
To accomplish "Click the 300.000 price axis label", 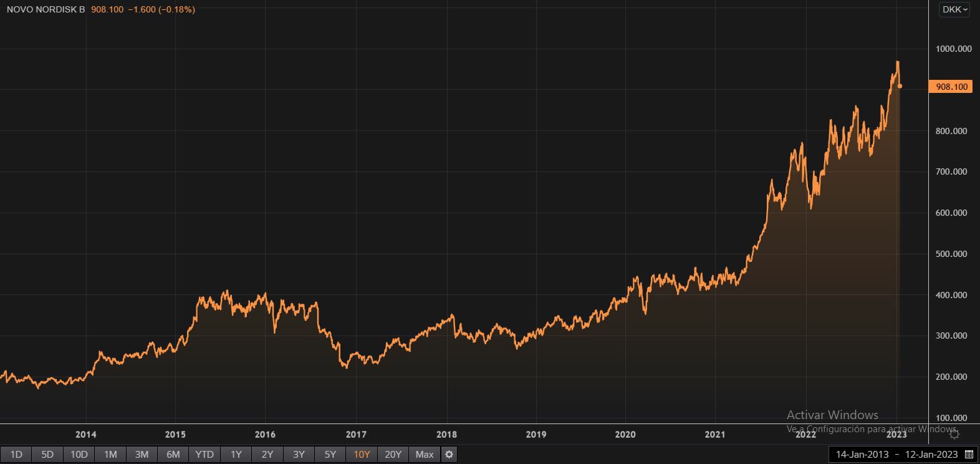I will [952, 336].
